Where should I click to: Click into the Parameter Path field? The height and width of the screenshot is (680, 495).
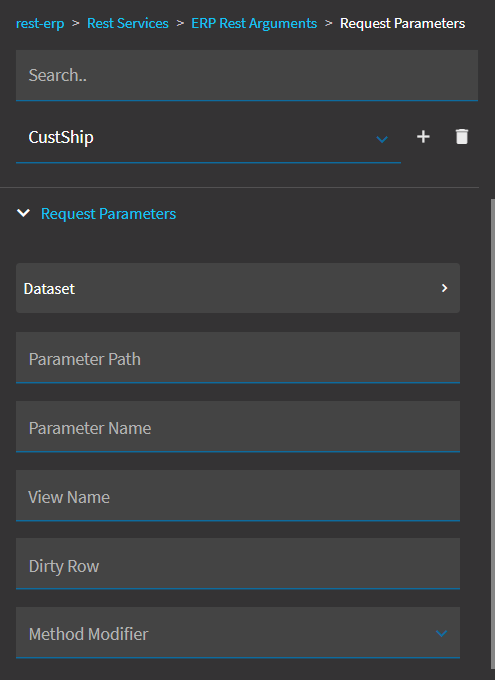pyautogui.click(x=238, y=358)
